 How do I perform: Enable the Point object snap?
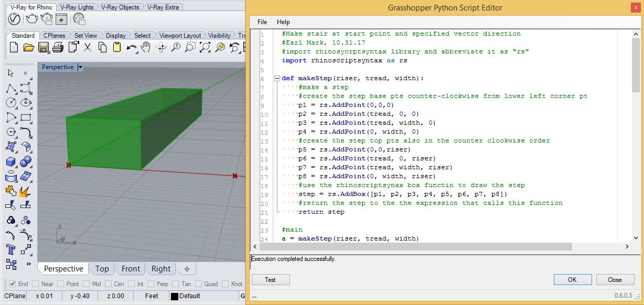(61, 284)
